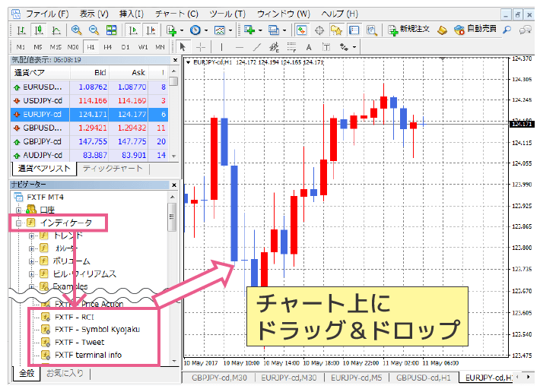Zoom out of the chart
The image size is (540, 392).
pos(94,30)
